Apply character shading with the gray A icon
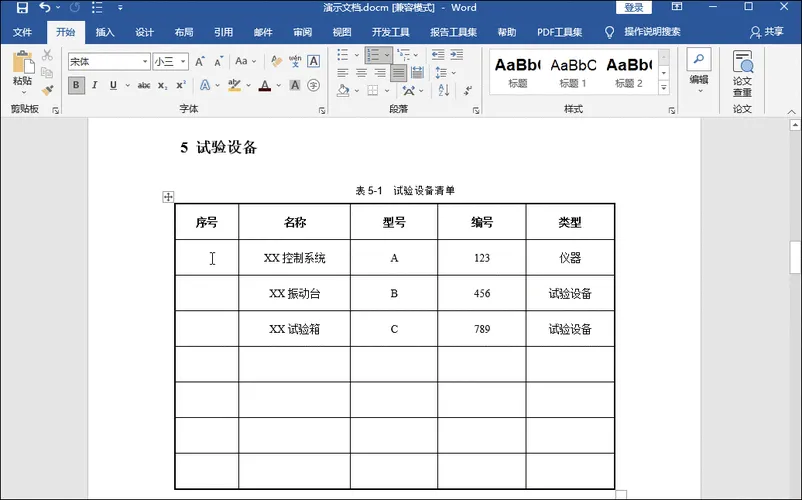 pyautogui.click(x=295, y=85)
